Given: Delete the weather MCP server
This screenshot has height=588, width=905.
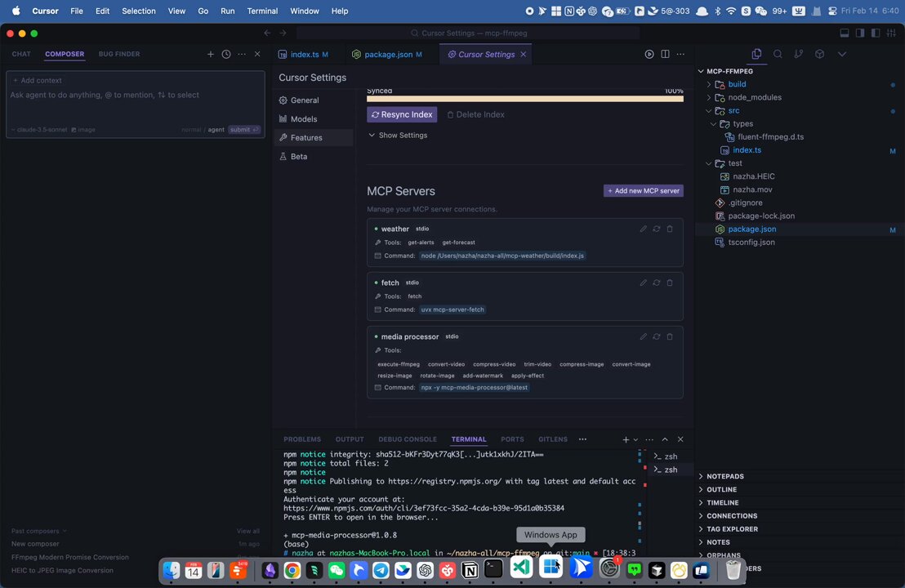Looking at the screenshot, I should [x=670, y=229].
